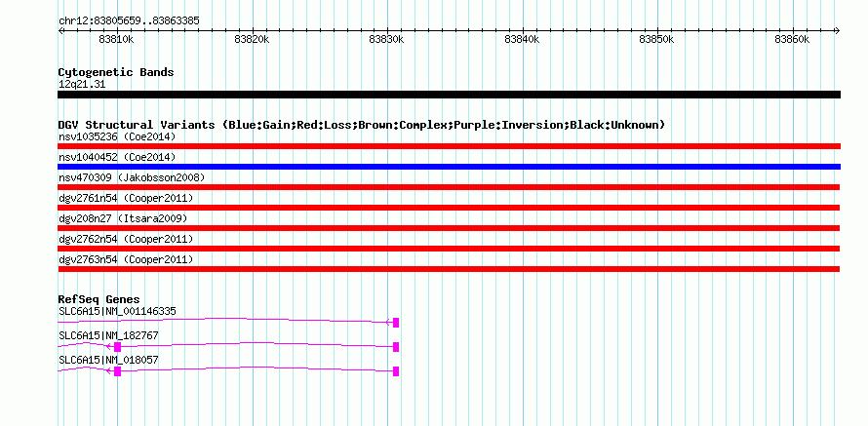Select the red dgv2763n54 variant bar
868x426 pixels.
449,269
